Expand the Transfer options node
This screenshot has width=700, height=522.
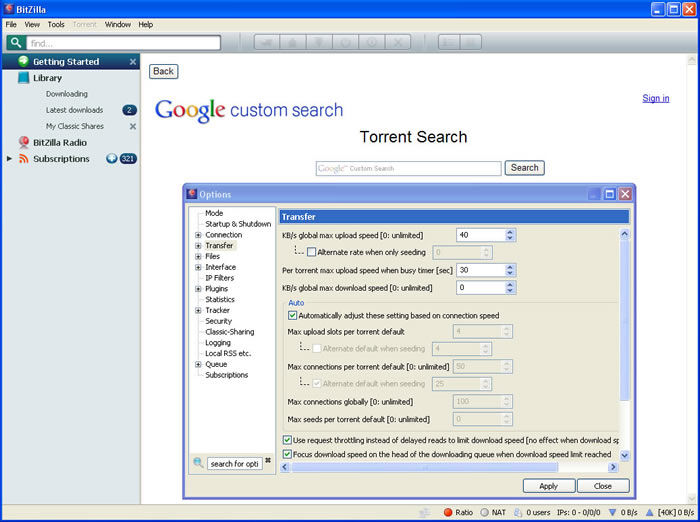[x=198, y=246]
